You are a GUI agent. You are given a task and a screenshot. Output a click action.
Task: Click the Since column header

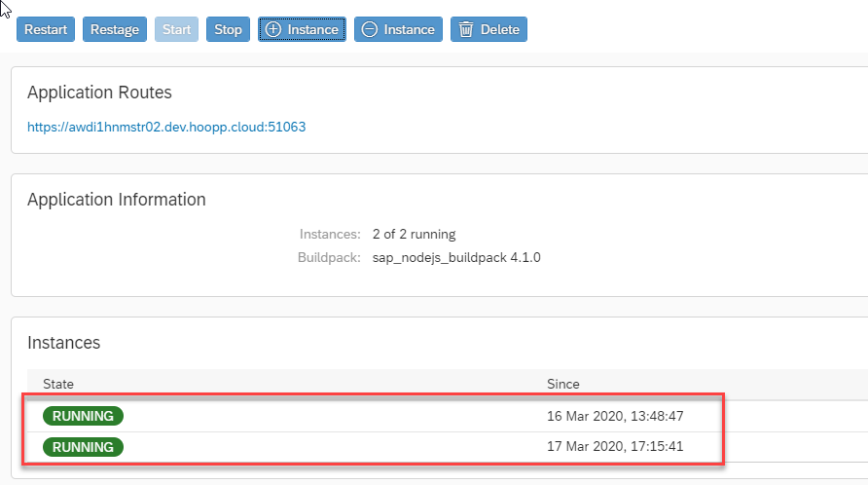click(563, 384)
